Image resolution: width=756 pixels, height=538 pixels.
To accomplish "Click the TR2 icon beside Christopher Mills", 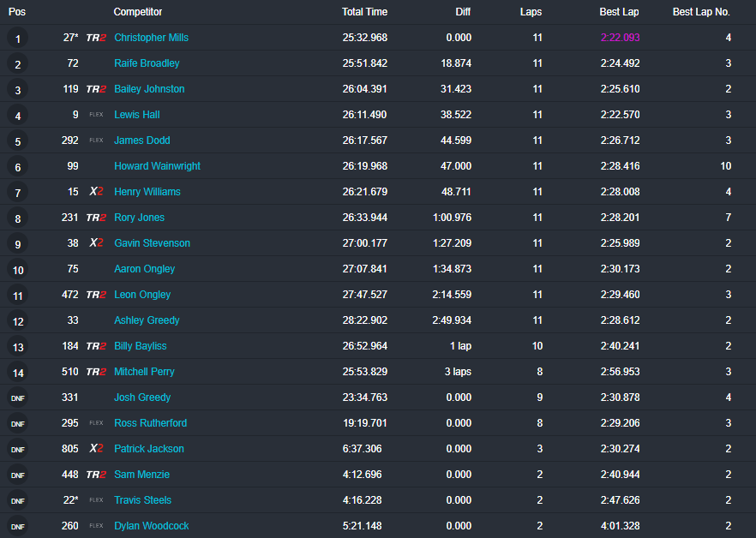I will click(96, 38).
